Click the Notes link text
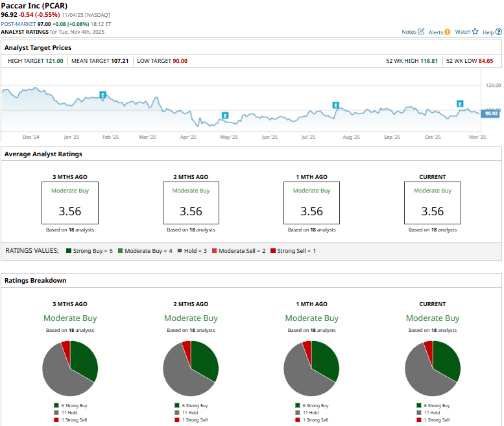Screen dimensions: 504x426 pos(409,32)
